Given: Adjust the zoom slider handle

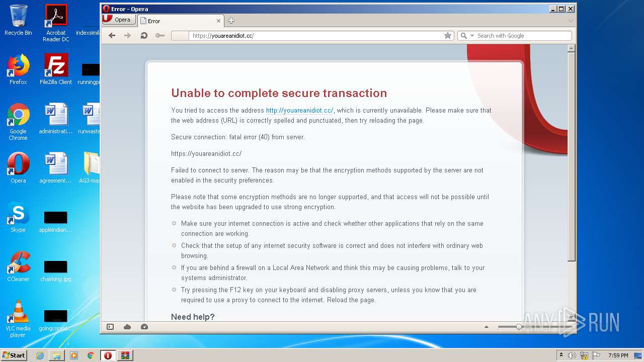Looking at the screenshot, I should point(519,327).
